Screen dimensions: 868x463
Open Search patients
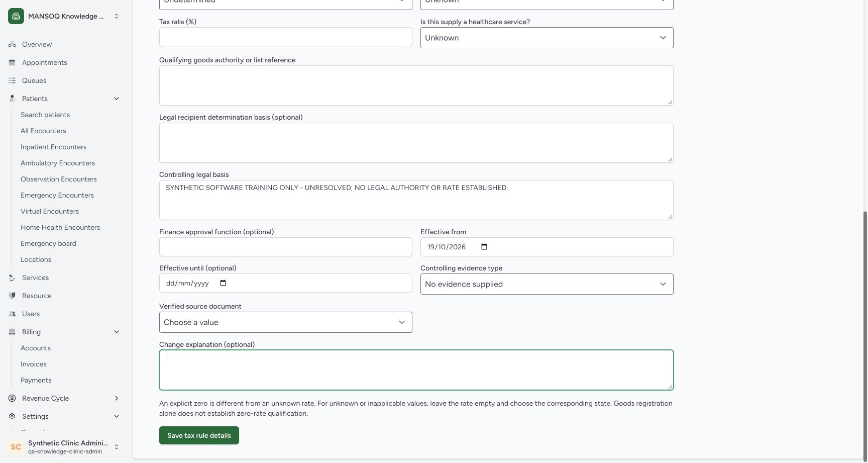[x=45, y=115]
